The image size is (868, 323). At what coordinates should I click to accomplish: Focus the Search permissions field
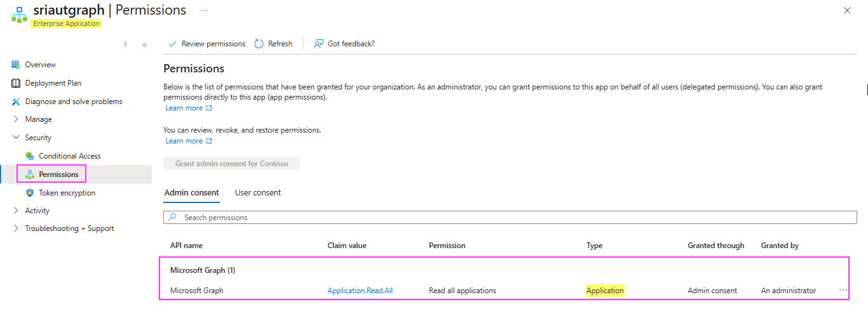click(x=510, y=218)
